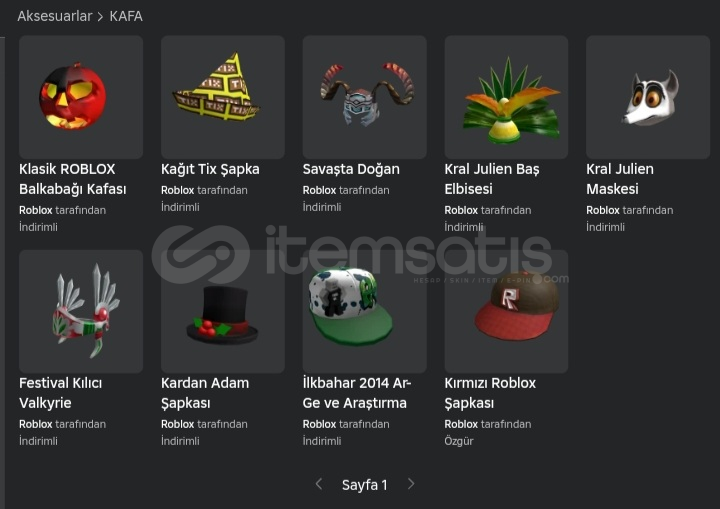Click the Kral Julien Baş Elbisesi crown image

[x=506, y=97]
